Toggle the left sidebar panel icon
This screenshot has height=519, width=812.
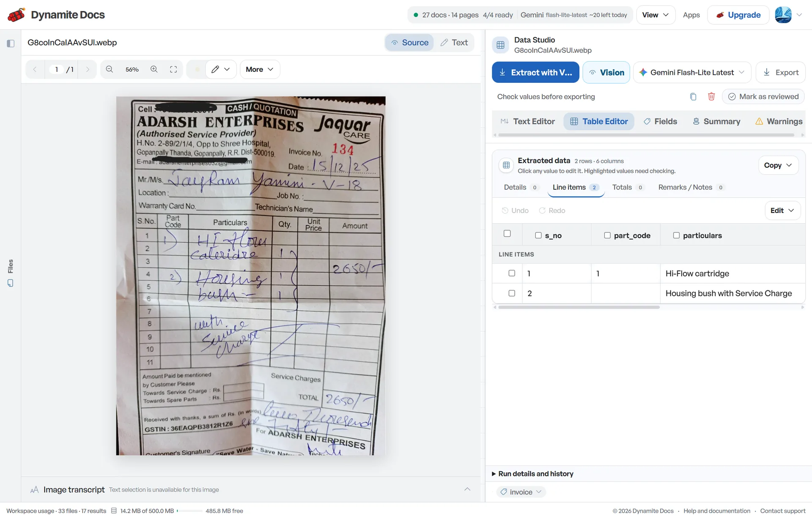point(11,43)
